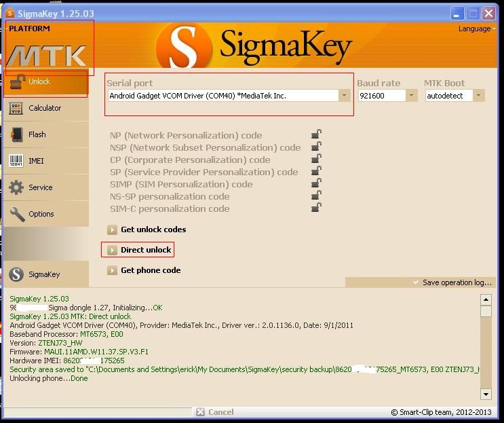Click the Serial port field showing COM40
The width and height of the screenshot is (504, 423).
click(x=223, y=96)
